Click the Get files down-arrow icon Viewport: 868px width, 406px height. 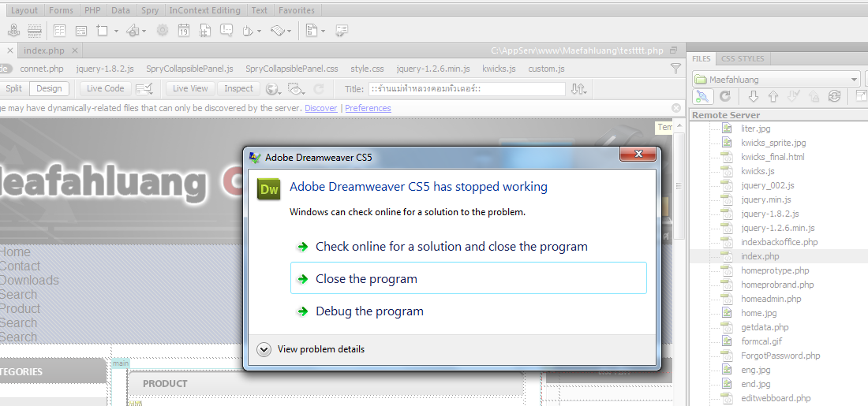coord(753,96)
